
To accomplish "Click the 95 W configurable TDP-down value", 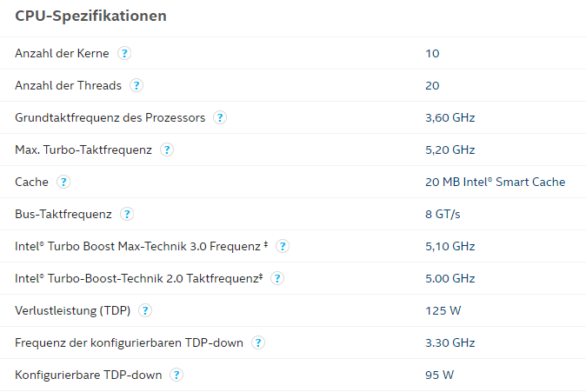I will (x=440, y=375).
